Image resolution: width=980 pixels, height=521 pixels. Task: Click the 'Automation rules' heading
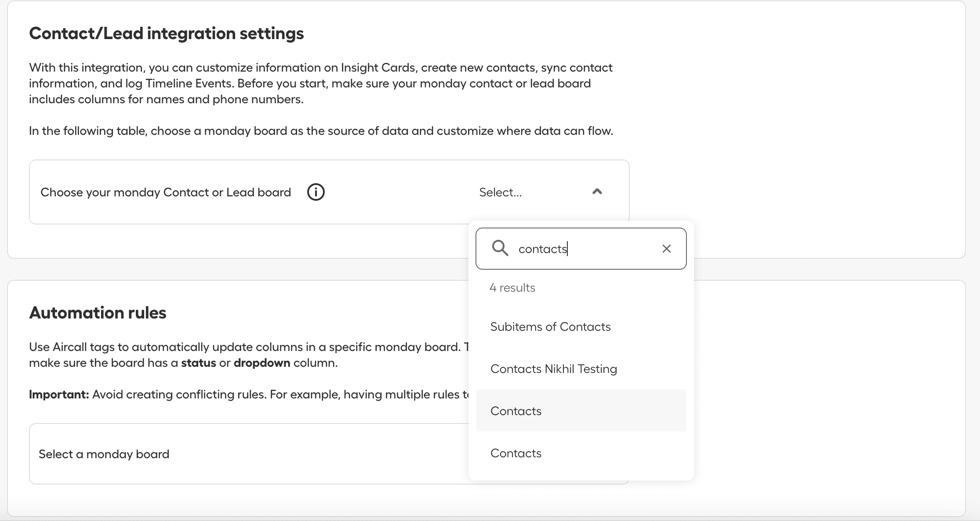[x=98, y=313]
